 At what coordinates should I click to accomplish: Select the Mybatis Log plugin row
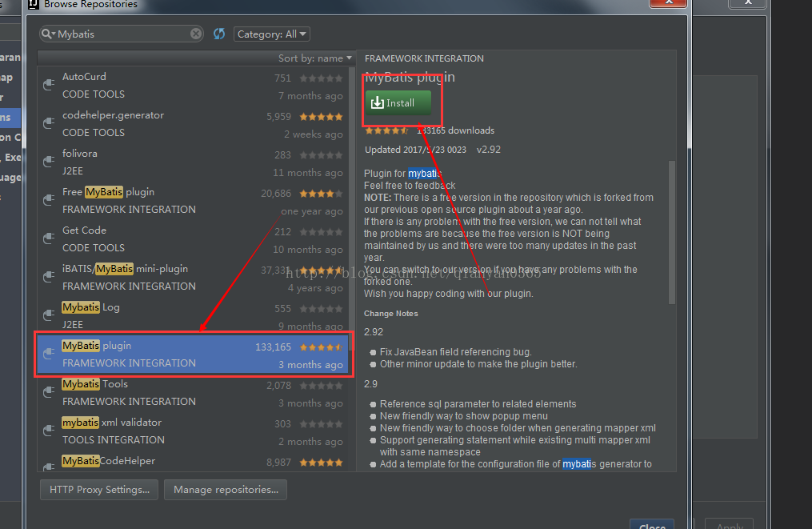[x=194, y=315]
